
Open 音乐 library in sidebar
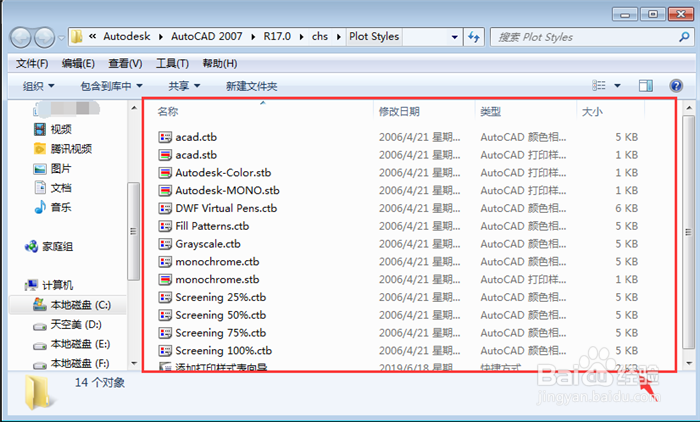53,207
